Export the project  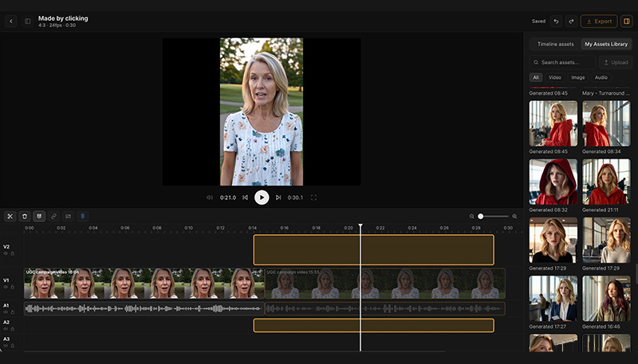click(599, 22)
